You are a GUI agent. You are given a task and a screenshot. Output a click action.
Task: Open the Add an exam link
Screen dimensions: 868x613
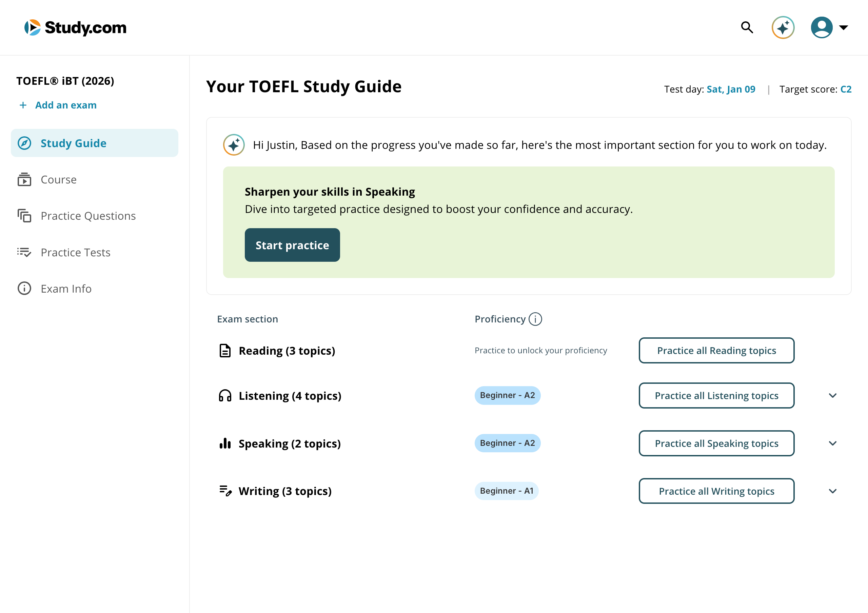coord(66,105)
